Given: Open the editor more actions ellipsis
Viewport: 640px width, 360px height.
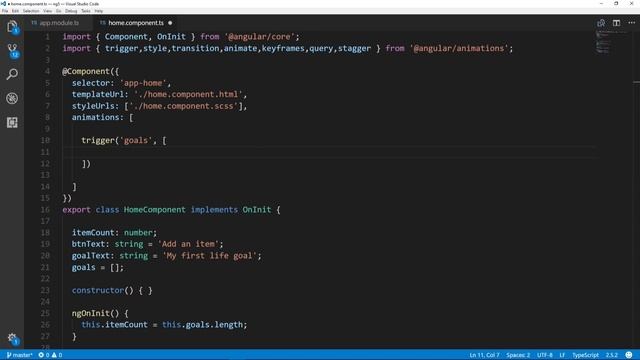Looking at the screenshot, I should [x=631, y=23].
